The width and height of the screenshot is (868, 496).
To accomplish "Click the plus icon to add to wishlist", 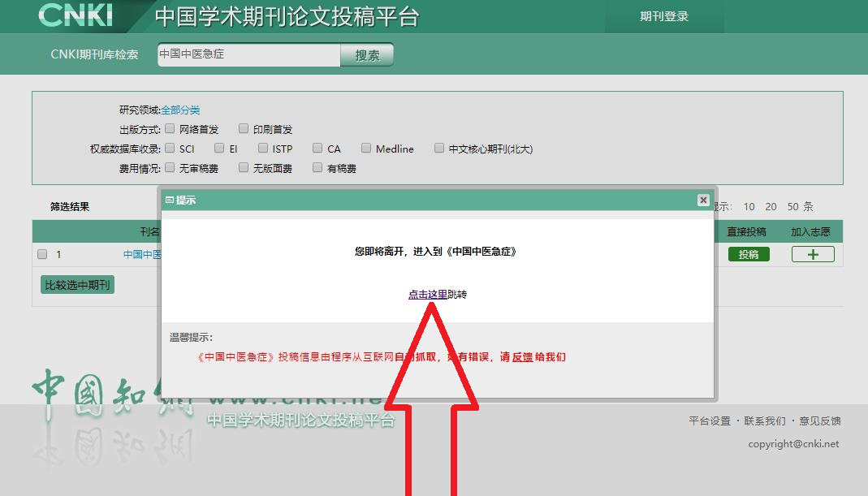I will 813,254.
